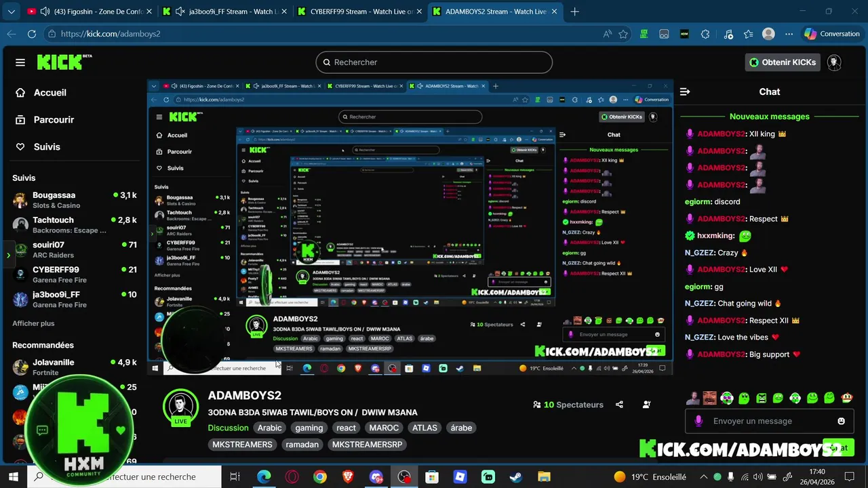The width and height of the screenshot is (868, 488).
Task: Open the Copilot Conversation button
Action: 831,34
